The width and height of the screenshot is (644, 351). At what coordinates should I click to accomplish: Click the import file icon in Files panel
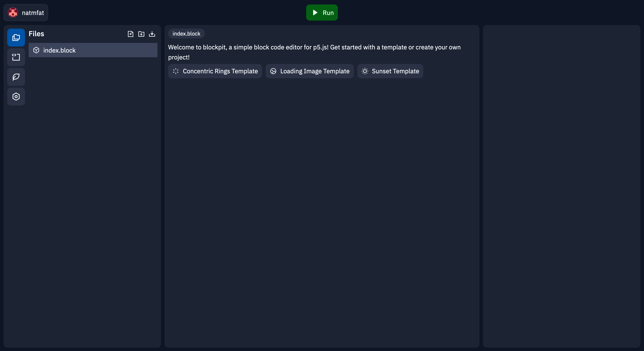click(x=152, y=33)
